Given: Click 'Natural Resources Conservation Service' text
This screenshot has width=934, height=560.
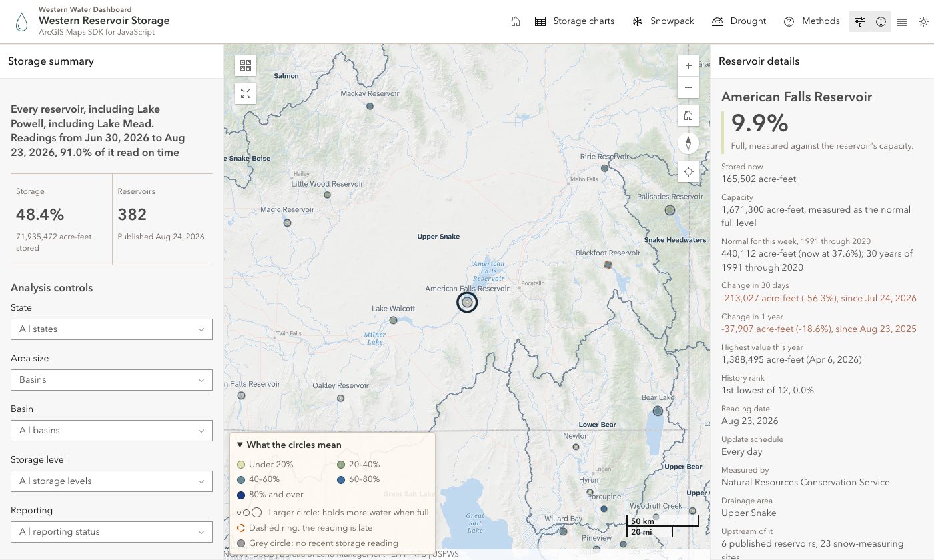Looking at the screenshot, I should click(805, 482).
